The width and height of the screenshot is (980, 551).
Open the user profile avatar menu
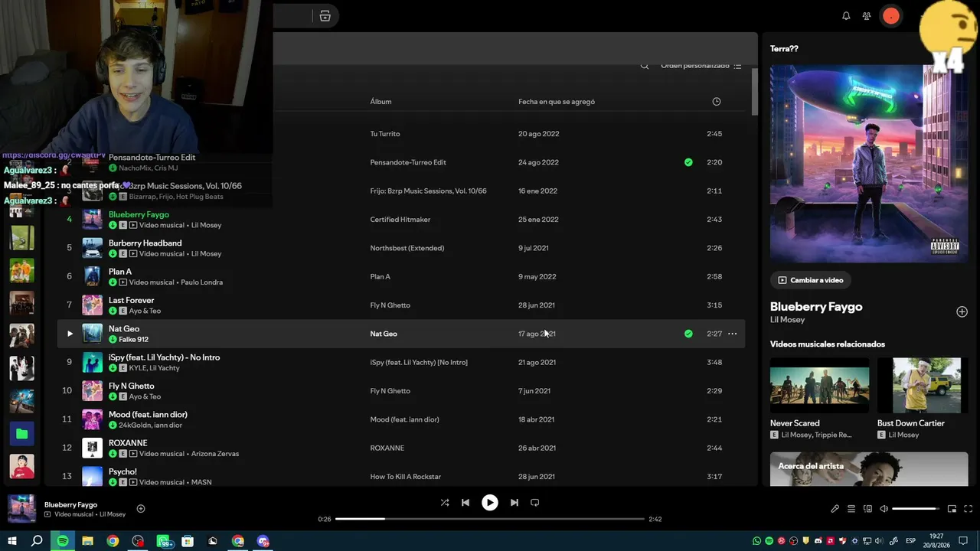[891, 16]
